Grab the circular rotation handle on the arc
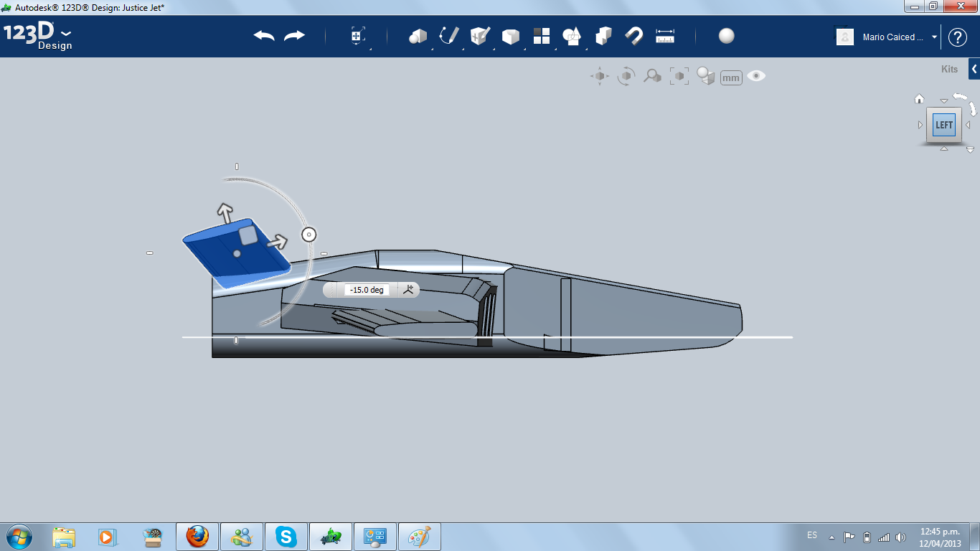This screenshot has height=551, width=980. click(308, 235)
